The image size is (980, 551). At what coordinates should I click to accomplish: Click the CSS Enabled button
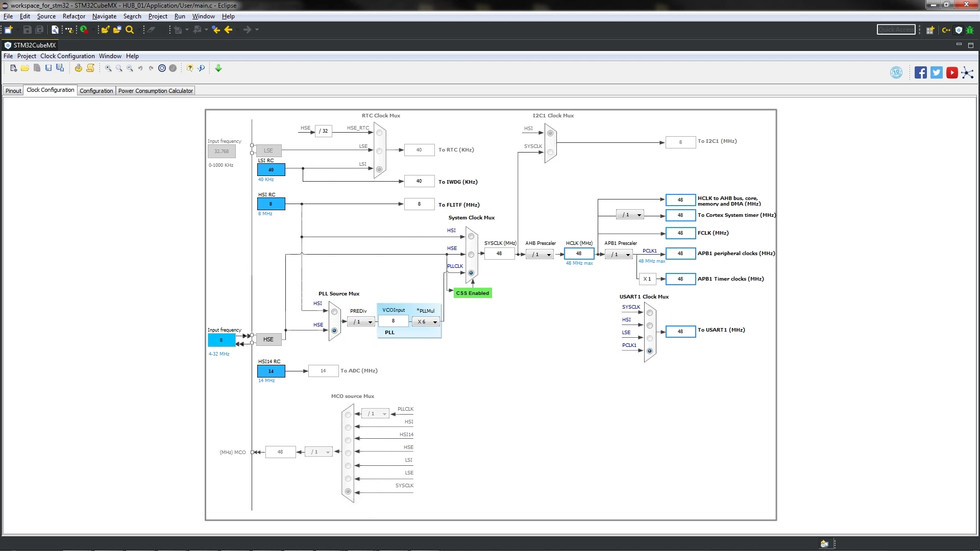click(473, 293)
